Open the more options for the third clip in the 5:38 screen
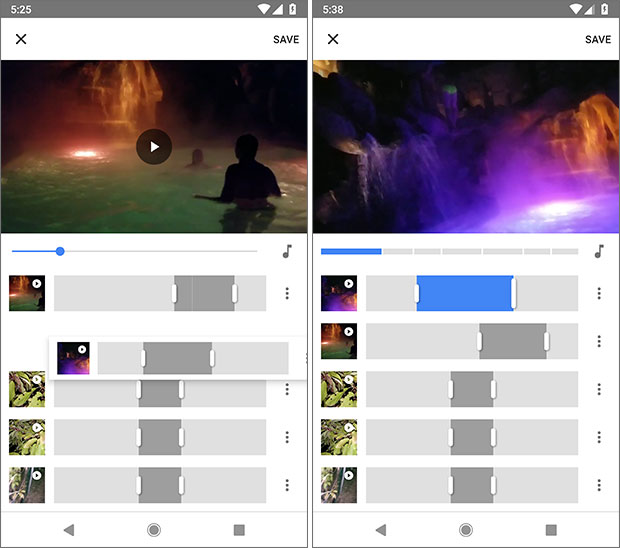Screen dimensions: 620x548 pos(599,389)
